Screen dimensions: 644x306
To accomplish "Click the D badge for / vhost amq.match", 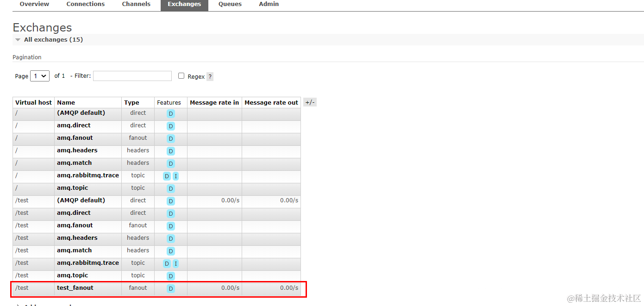I will click(x=171, y=164).
